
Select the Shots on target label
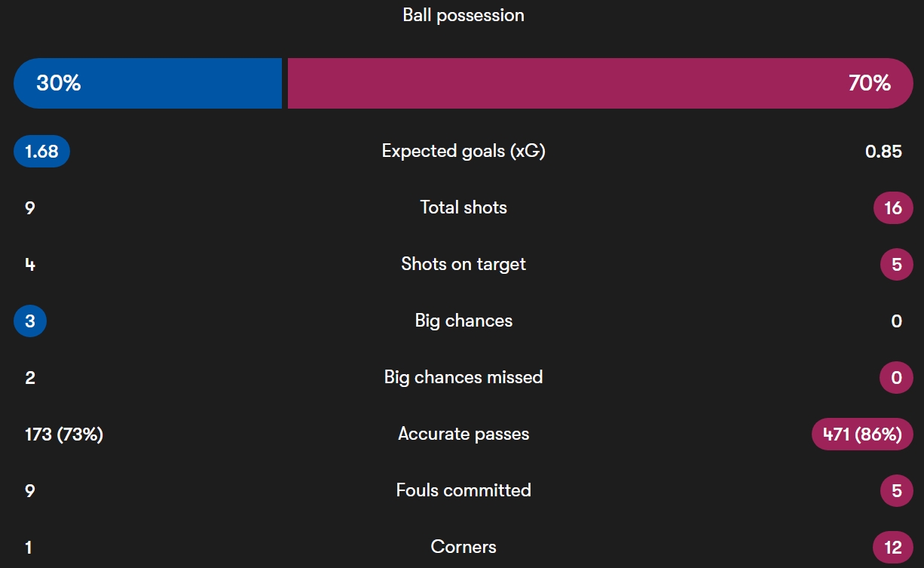click(x=464, y=264)
